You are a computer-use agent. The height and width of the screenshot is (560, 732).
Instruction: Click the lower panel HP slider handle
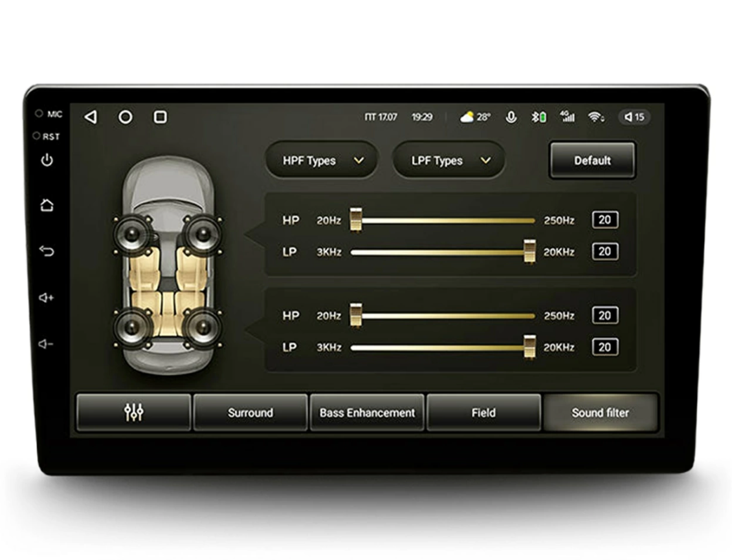(356, 315)
